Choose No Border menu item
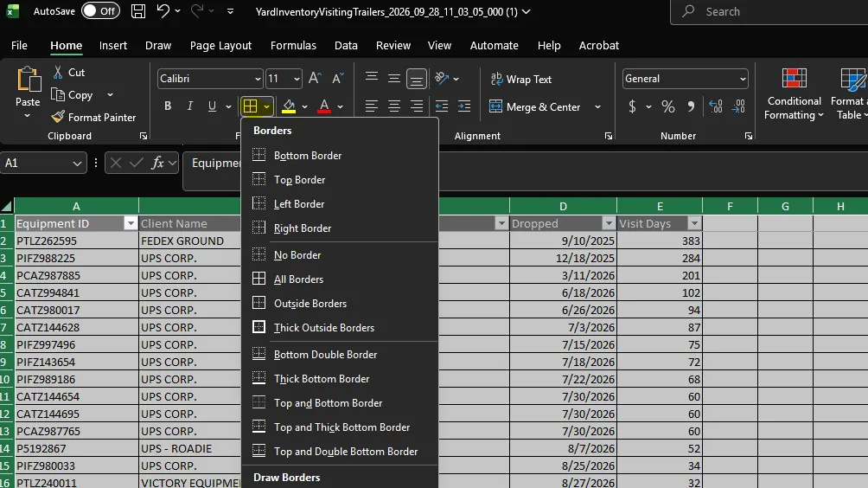This screenshot has height=488, width=868. tap(340, 254)
